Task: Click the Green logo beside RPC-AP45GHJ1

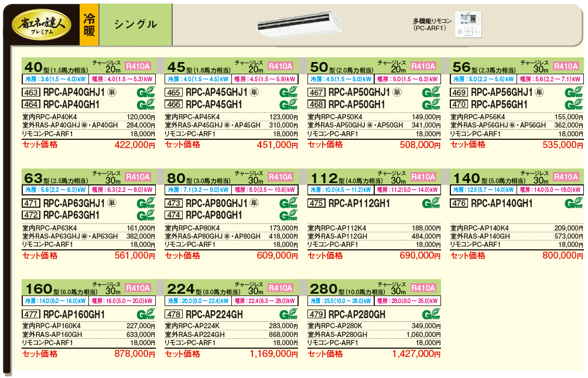Action: (x=288, y=92)
